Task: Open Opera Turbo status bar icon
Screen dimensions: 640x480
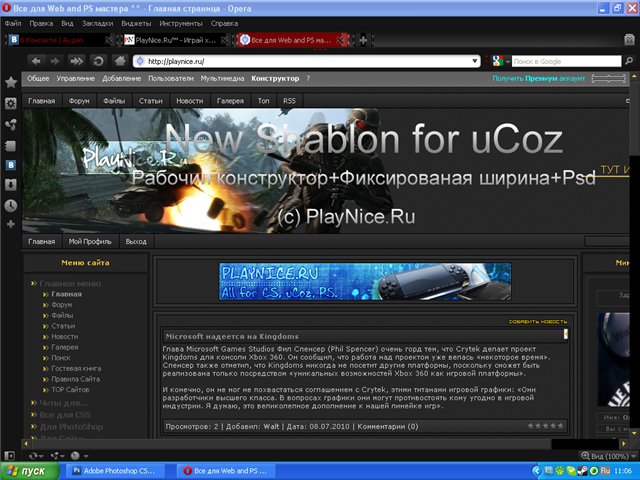Action: 76,456
